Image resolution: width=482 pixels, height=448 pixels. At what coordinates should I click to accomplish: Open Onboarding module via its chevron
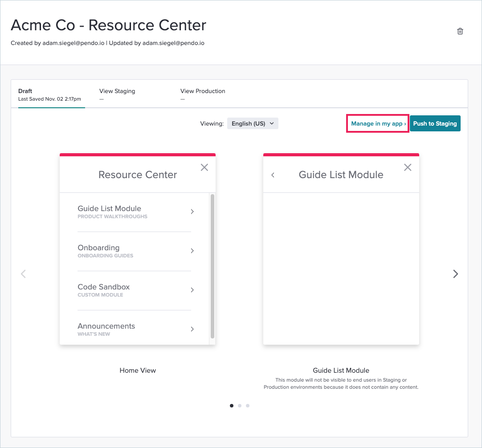(192, 251)
